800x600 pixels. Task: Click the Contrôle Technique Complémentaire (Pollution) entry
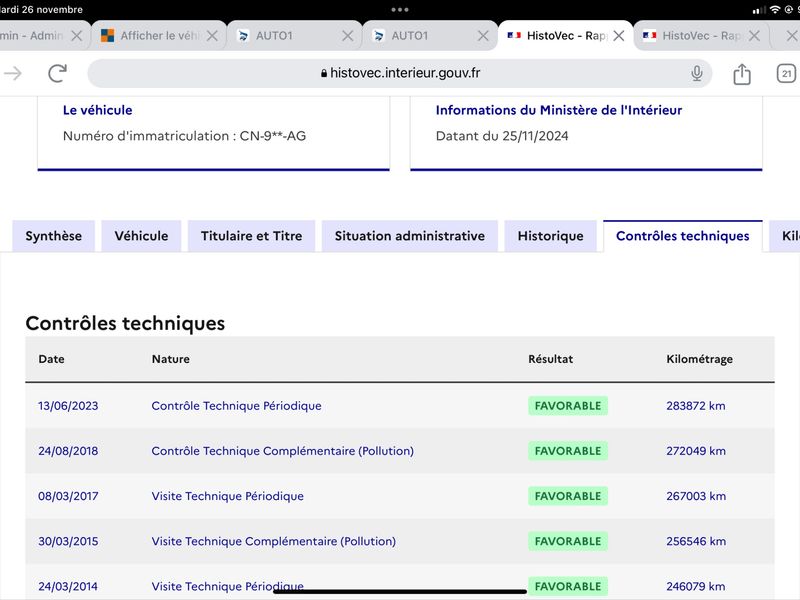(283, 451)
